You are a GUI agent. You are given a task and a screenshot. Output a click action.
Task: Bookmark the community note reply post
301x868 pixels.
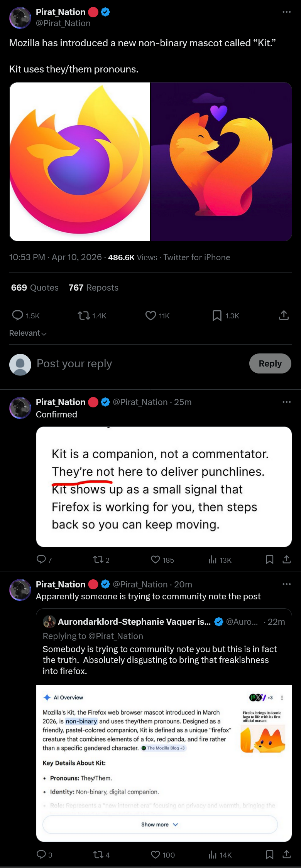270,855
